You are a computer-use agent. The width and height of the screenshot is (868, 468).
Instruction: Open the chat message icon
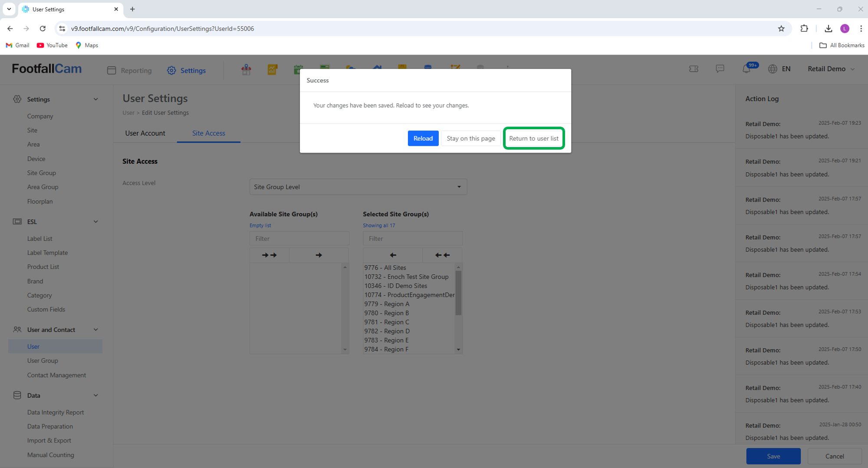[720, 69]
